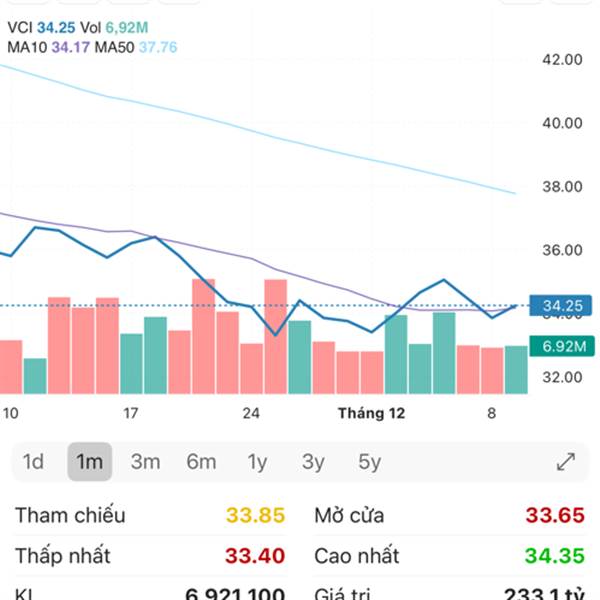Tap the Tham chiếu value 33.85

tap(255, 516)
